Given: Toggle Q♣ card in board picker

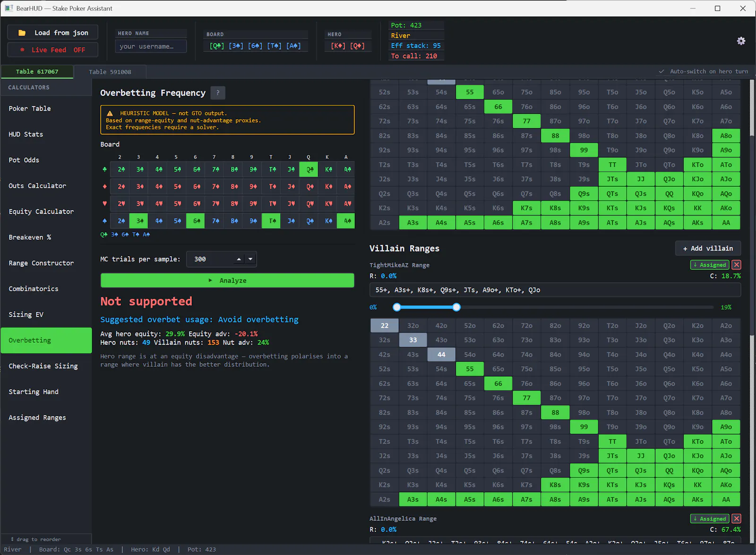Looking at the screenshot, I should 309,169.
